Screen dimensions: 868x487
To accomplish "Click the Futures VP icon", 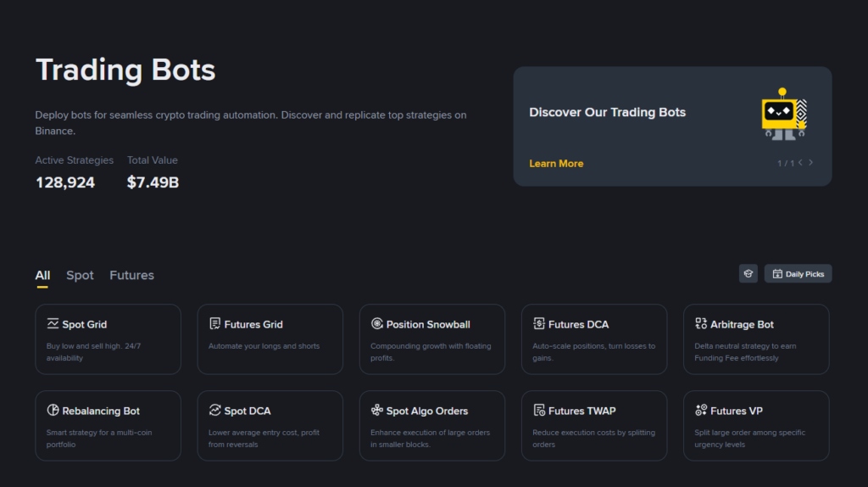I will (x=701, y=410).
